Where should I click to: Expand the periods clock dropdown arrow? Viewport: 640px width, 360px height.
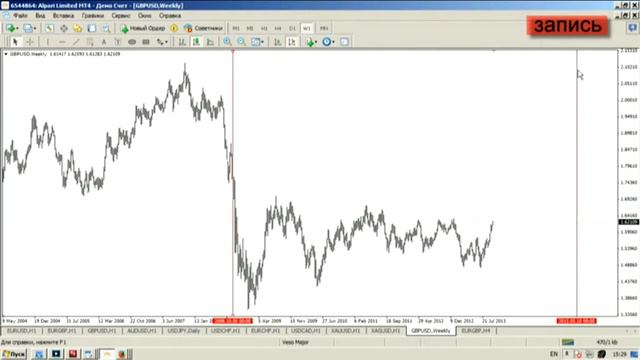pyautogui.click(x=333, y=42)
